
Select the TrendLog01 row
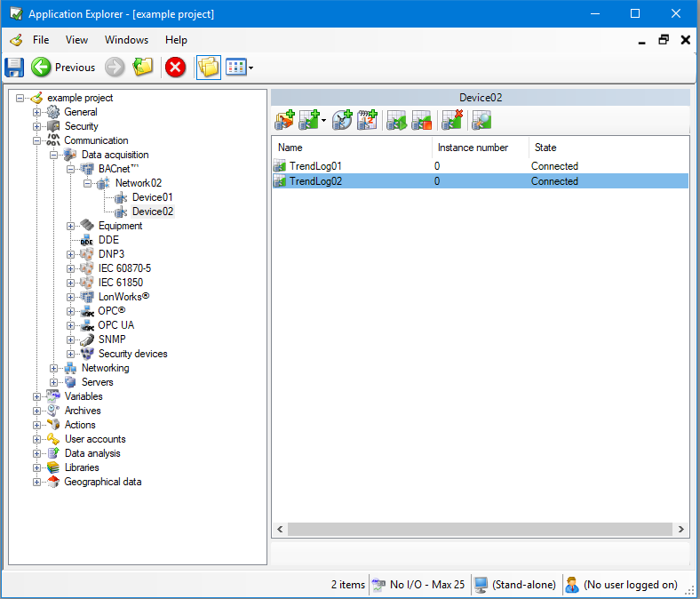315,166
